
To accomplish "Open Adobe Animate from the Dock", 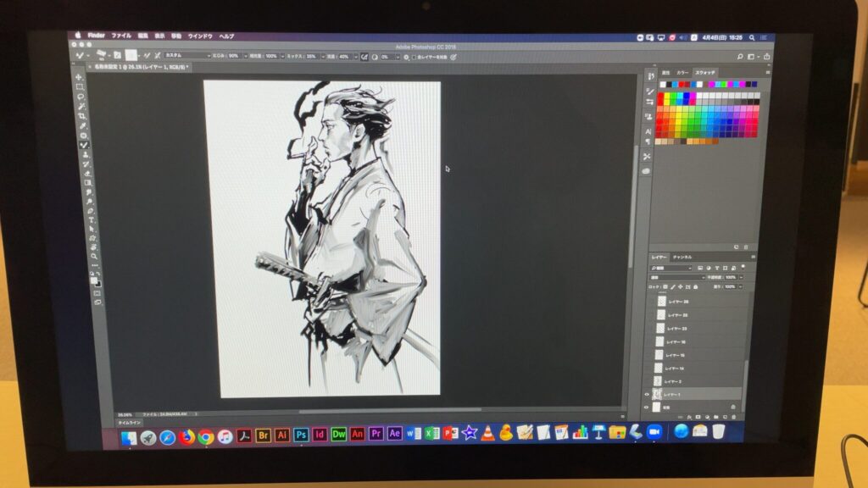I will coord(357,435).
